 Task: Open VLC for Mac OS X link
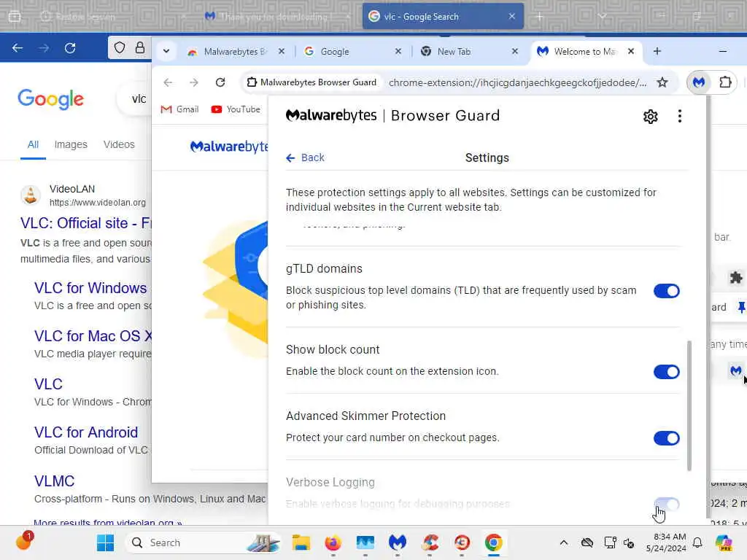[93, 336]
